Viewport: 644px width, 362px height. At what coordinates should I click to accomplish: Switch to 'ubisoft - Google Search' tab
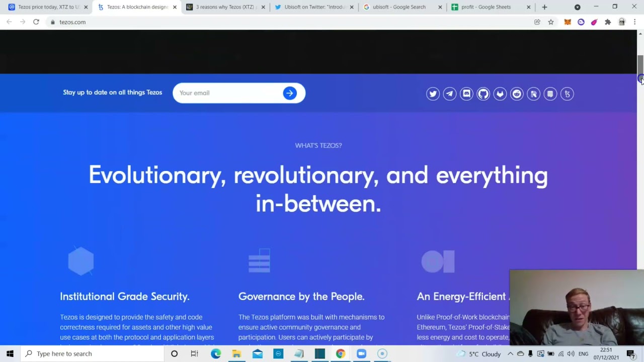[403, 7]
